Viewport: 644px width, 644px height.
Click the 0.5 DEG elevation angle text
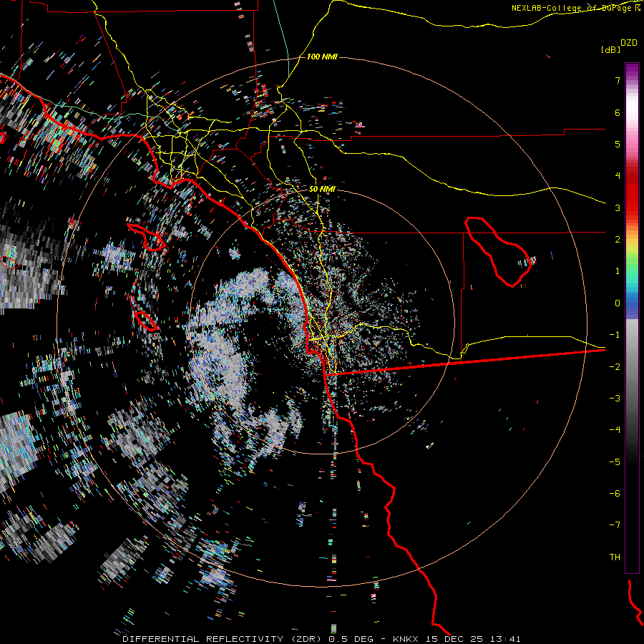(351, 639)
